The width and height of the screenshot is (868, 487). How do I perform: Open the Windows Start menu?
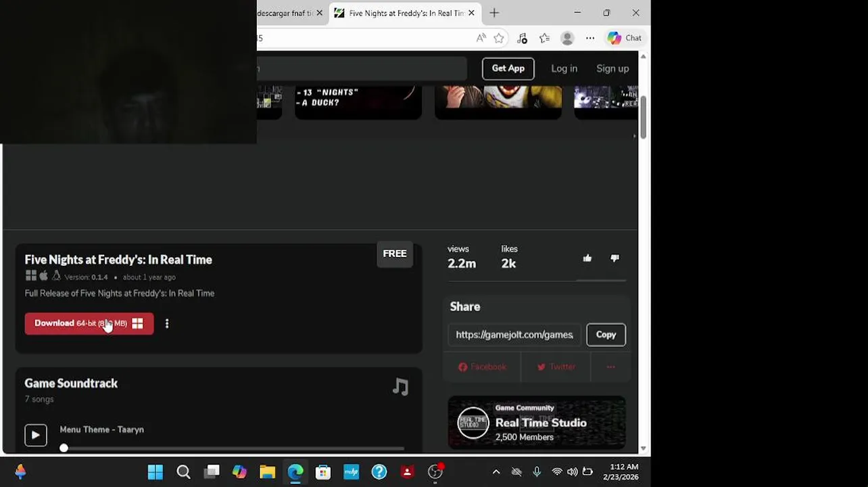point(155,471)
